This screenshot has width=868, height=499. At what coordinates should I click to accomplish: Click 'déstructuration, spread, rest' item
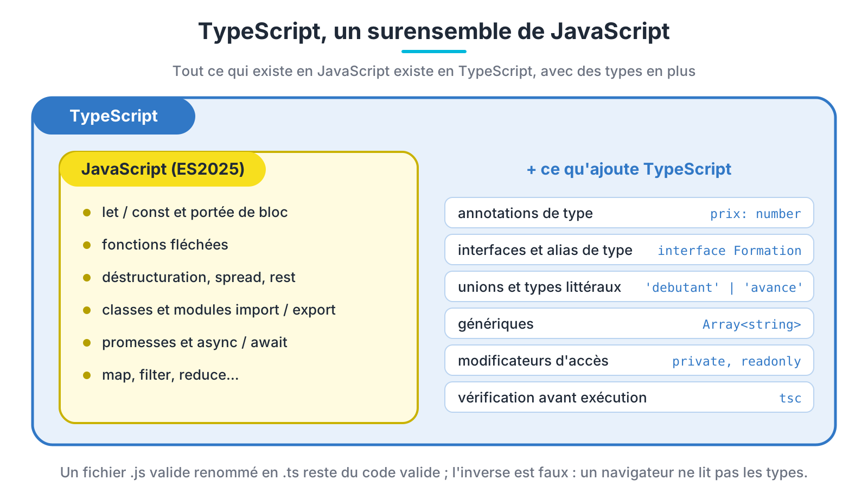(x=199, y=277)
